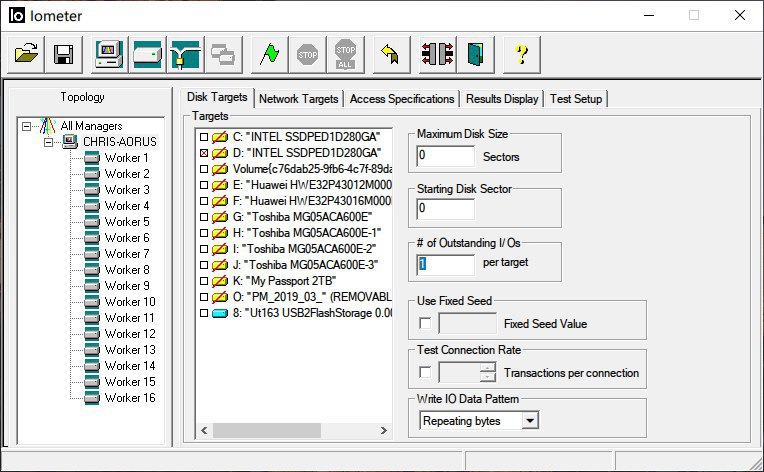
Task: Check the G: Toshiba MG05ACA600E target
Action: point(204,217)
